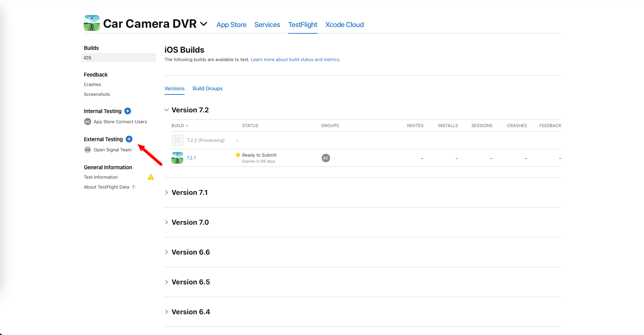Image resolution: width=644 pixels, height=335 pixels.
Task: Click the OS avatar beside Open Signal Team
Action: (88, 150)
